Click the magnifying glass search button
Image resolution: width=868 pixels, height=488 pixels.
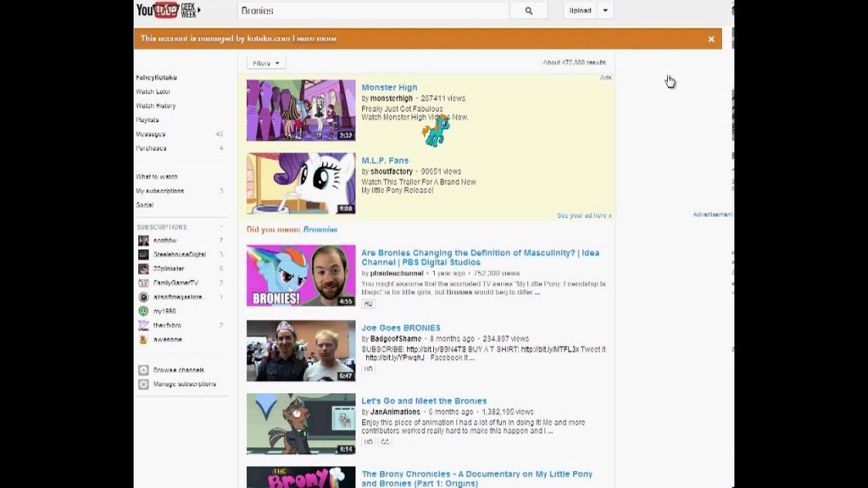point(529,11)
